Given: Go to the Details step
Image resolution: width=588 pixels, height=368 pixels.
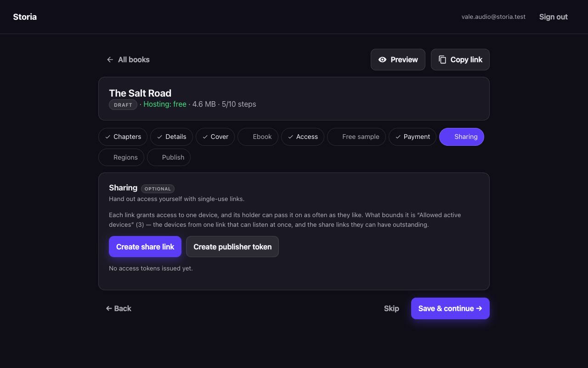Looking at the screenshot, I should coord(171,137).
